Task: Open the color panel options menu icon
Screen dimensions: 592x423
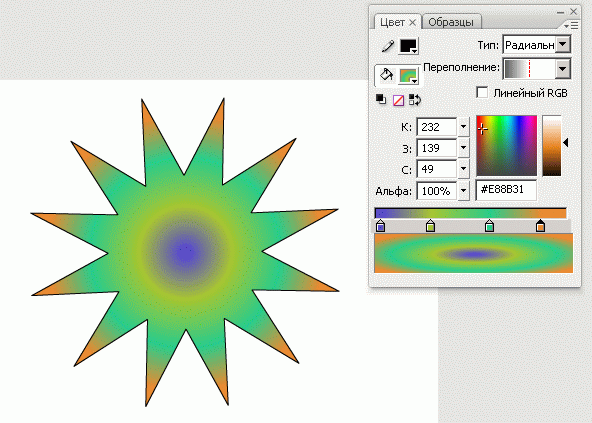Action: coord(572,25)
